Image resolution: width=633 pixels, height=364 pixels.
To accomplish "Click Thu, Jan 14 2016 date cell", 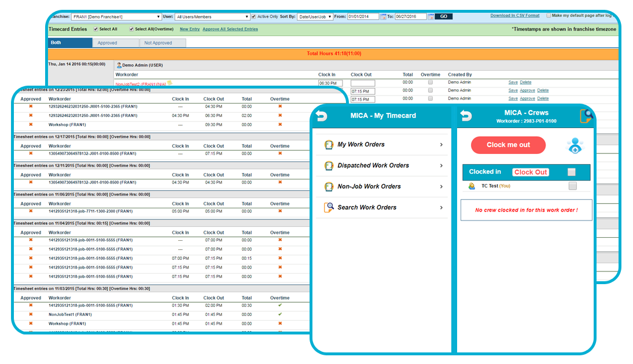I will click(x=77, y=64).
